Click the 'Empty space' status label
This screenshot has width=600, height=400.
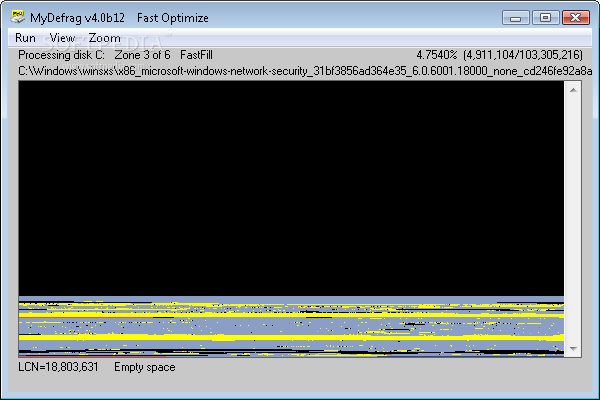click(145, 367)
